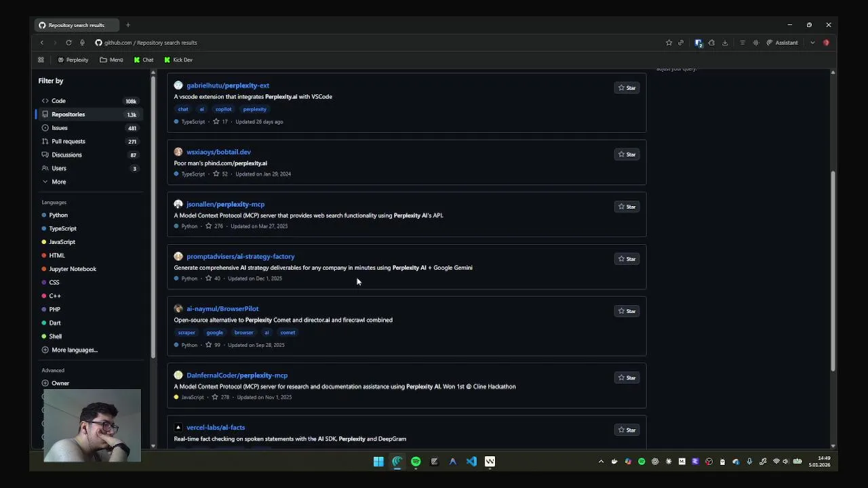The width and height of the screenshot is (868, 488).
Task: Open the Kick Dev bookmark
Action: click(178, 60)
